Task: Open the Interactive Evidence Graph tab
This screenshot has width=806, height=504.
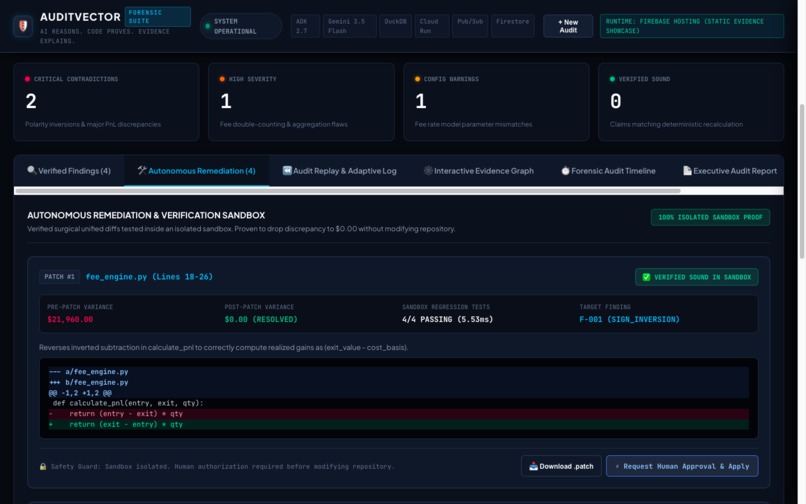Action: pyautogui.click(x=479, y=171)
